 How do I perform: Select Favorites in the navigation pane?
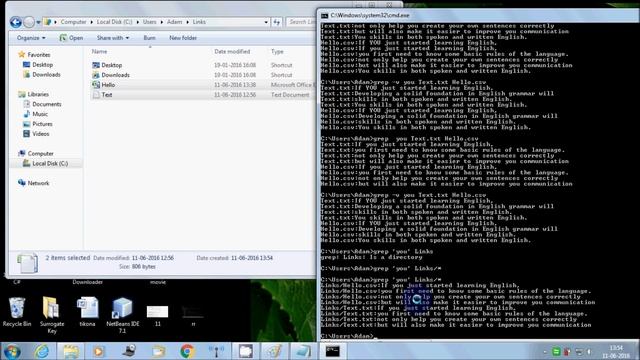(39, 55)
